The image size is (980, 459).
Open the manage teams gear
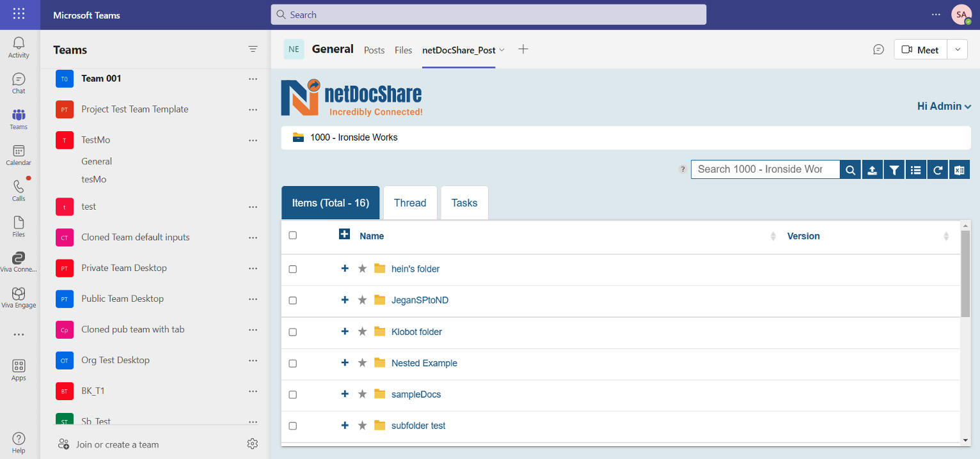click(253, 444)
